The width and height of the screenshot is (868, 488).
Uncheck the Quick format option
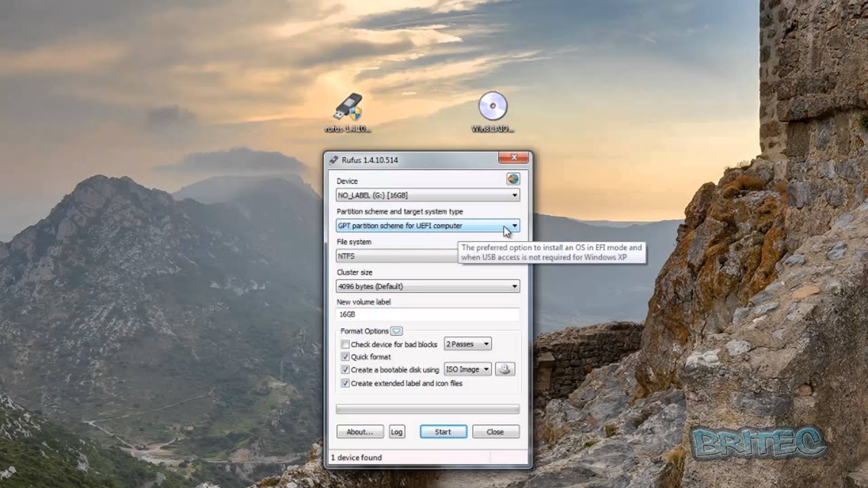345,357
